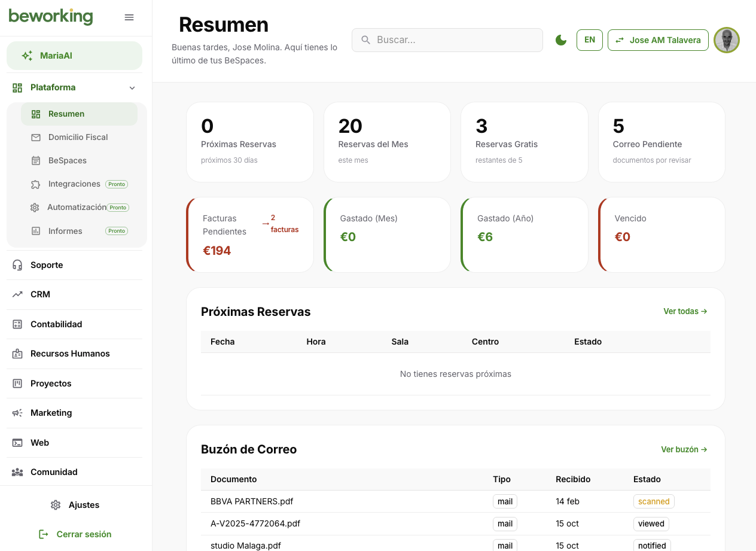Switch language with the EN button
756x551 pixels.
coord(589,40)
